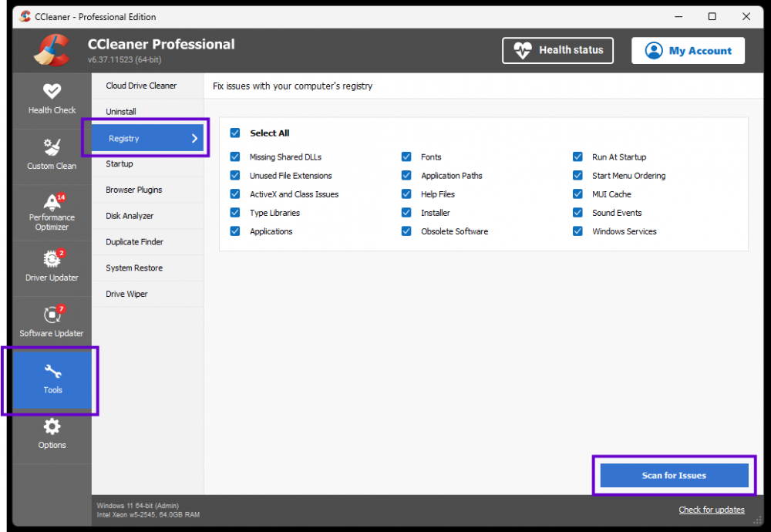The width and height of the screenshot is (771, 532).
Task: Open Cloud Drive Cleaner tool
Action: point(147,86)
